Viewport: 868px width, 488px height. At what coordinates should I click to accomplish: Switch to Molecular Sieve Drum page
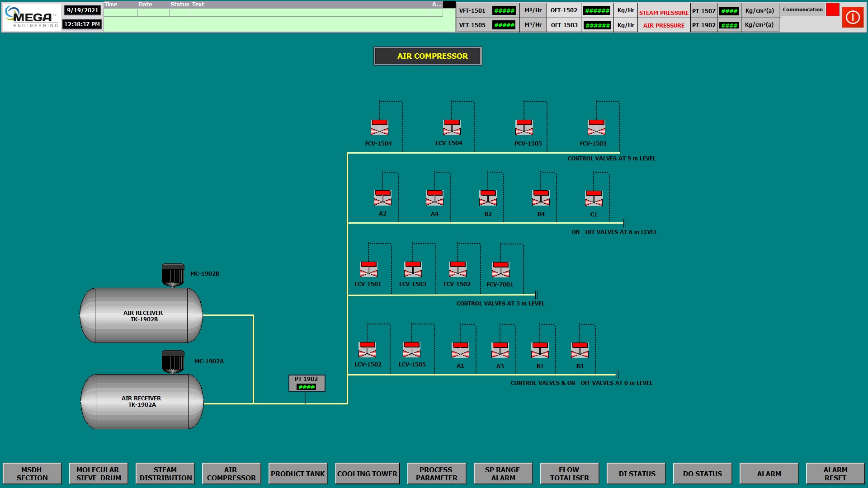[99, 474]
